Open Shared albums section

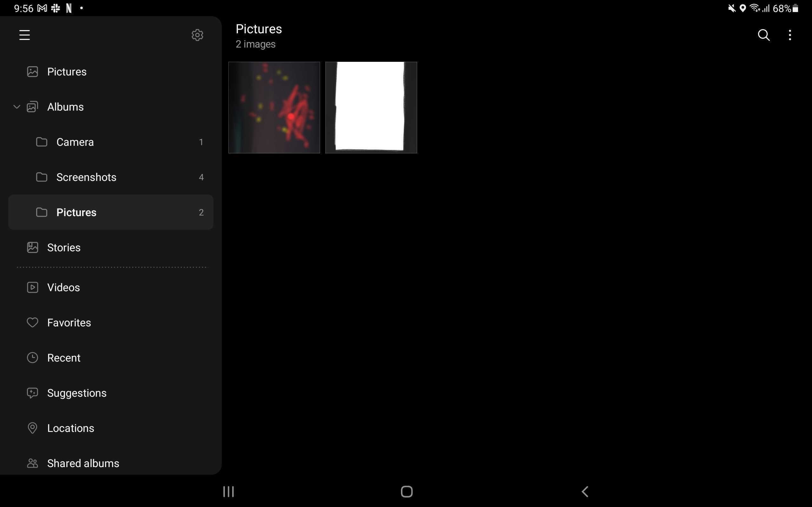(83, 463)
